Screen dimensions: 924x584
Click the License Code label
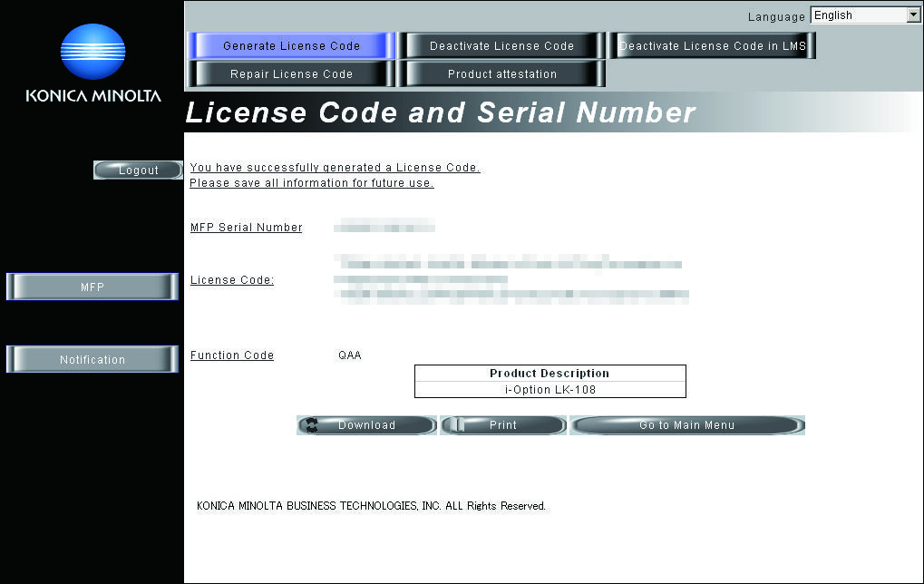(232, 280)
